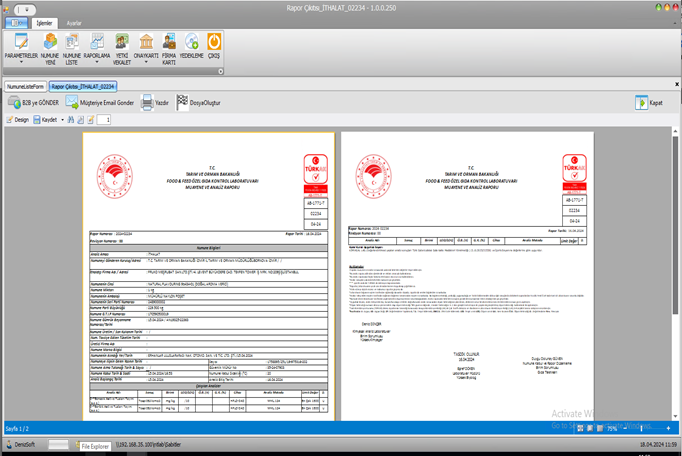Open the PARAMETRELER ribbon icon
The height and width of the screenshot is (456, 682).
point(21,42)
